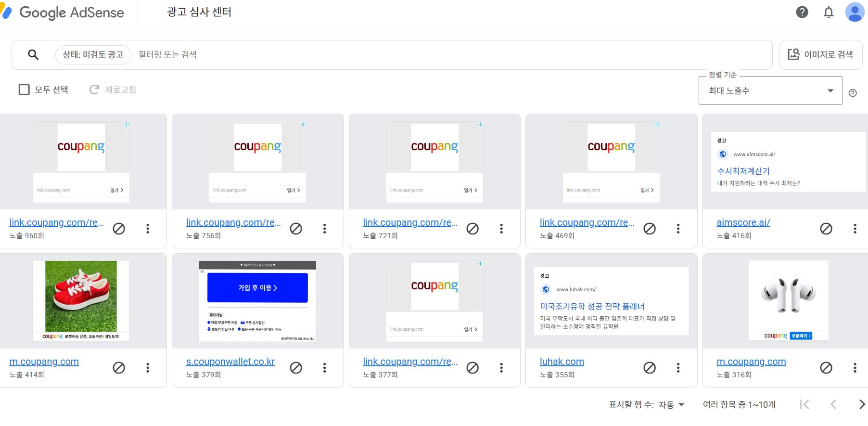The width and height of the screenshot is (868, 426).
Task: Click the 새로고침 button
Action: click(113, 90)
